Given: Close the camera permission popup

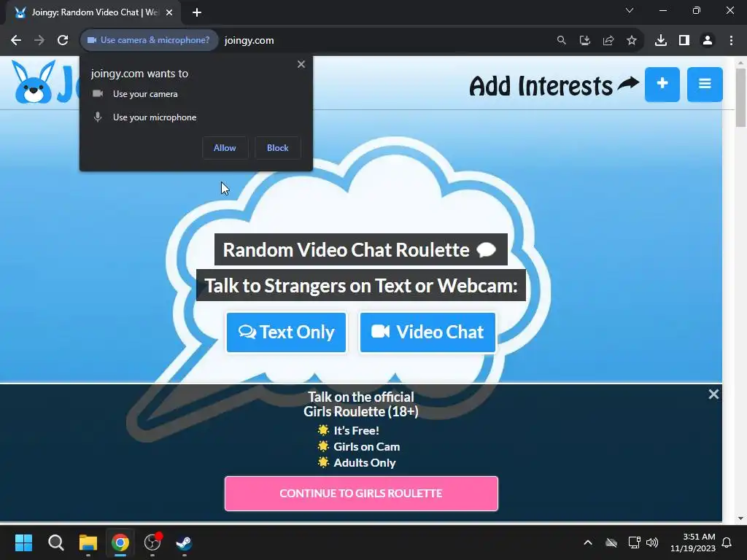Looking at the screenshot, I should tap(301, 64).
